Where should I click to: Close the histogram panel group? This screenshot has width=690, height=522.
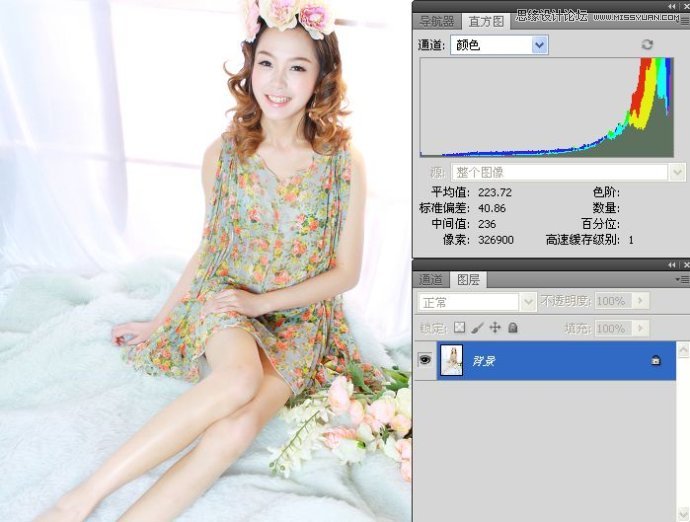[686, 6]
